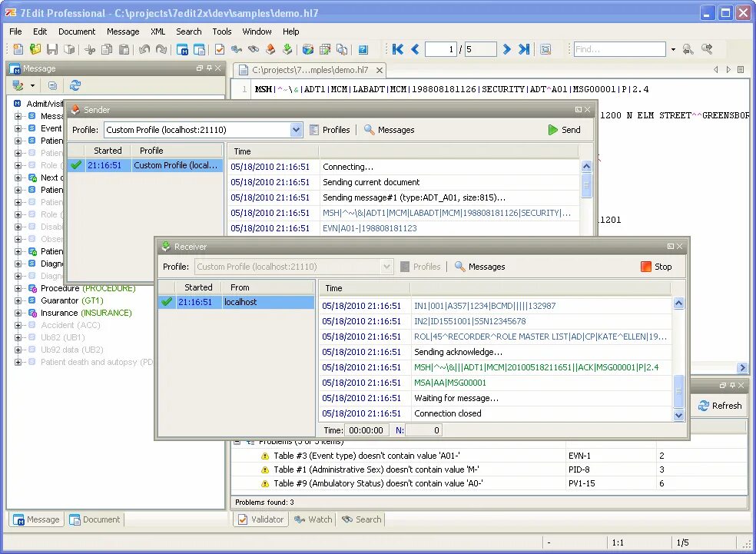Image resolution: width=756 pixels, height=554 pixels.
Task: Open the Sender Profile combo box dropdown
Action: point(296,130)
